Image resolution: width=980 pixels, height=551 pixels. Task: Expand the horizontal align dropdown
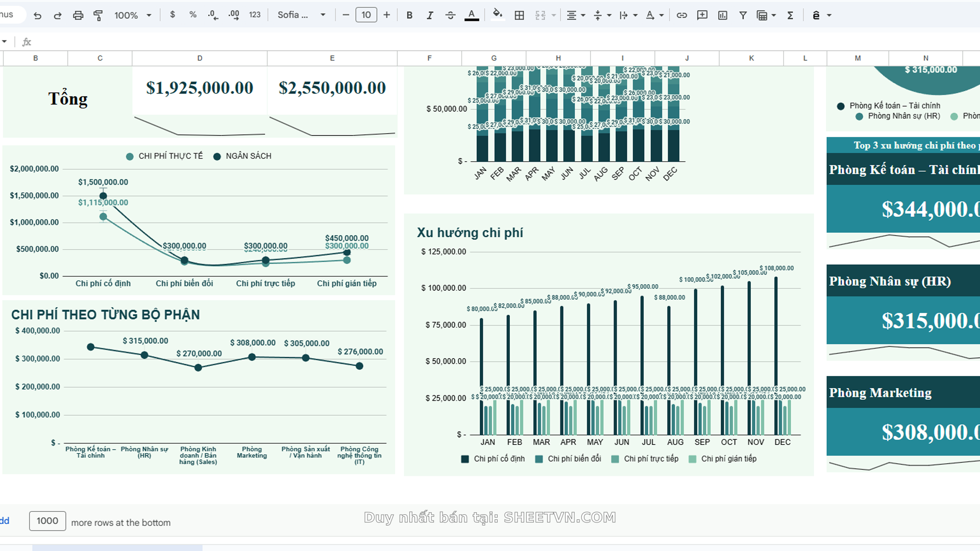[x=576, y=15]
